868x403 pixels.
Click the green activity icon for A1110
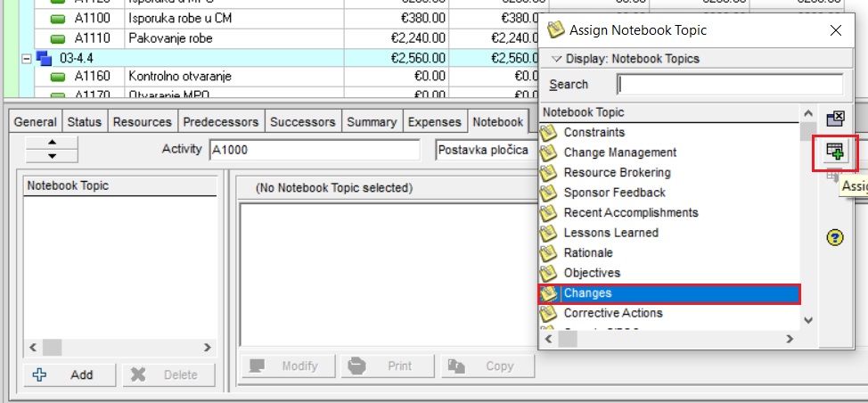59,38
